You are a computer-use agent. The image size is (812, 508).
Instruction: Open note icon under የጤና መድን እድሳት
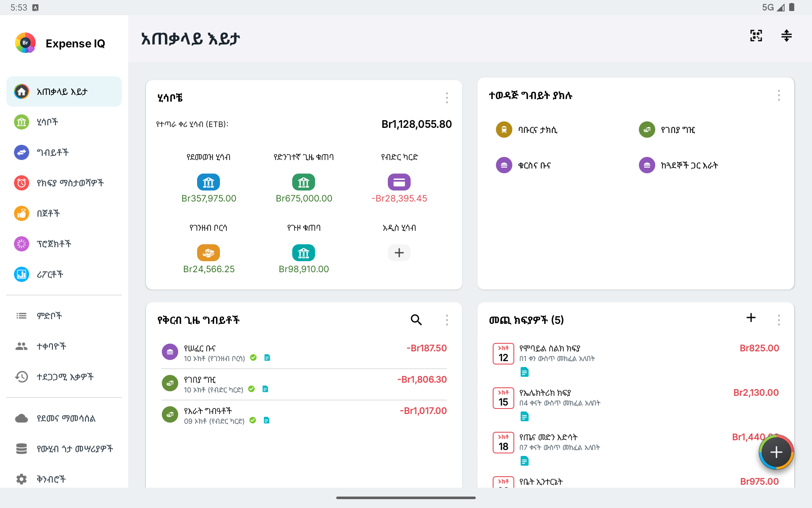click(524, 461)
